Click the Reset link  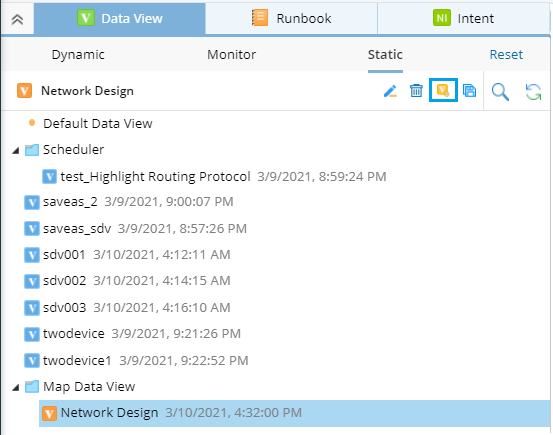point(506,55)
